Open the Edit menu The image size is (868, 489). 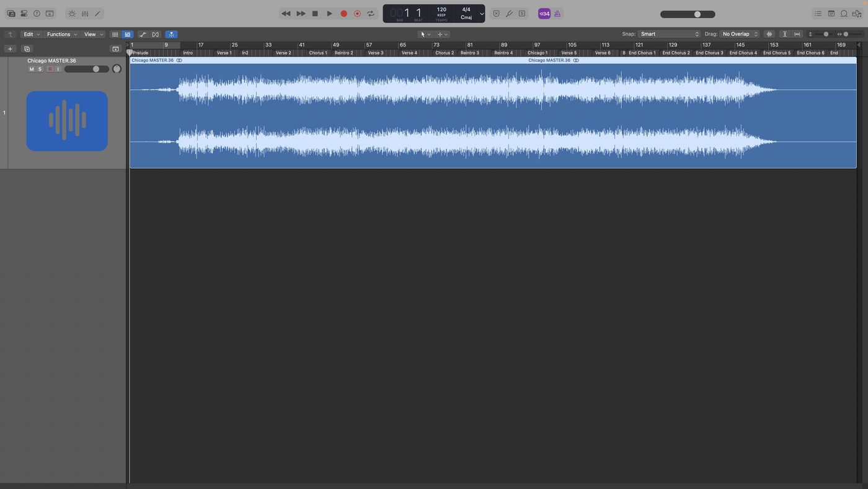click(32, 34)
